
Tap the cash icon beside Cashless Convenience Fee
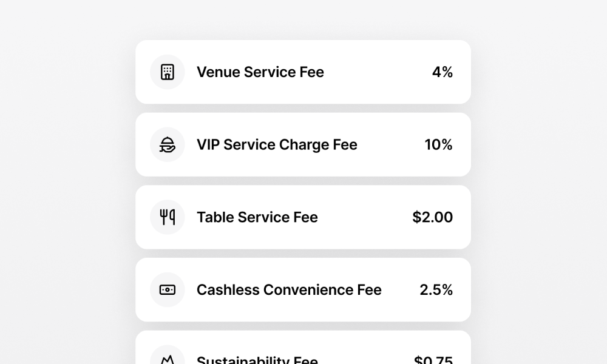coord(167,289)
